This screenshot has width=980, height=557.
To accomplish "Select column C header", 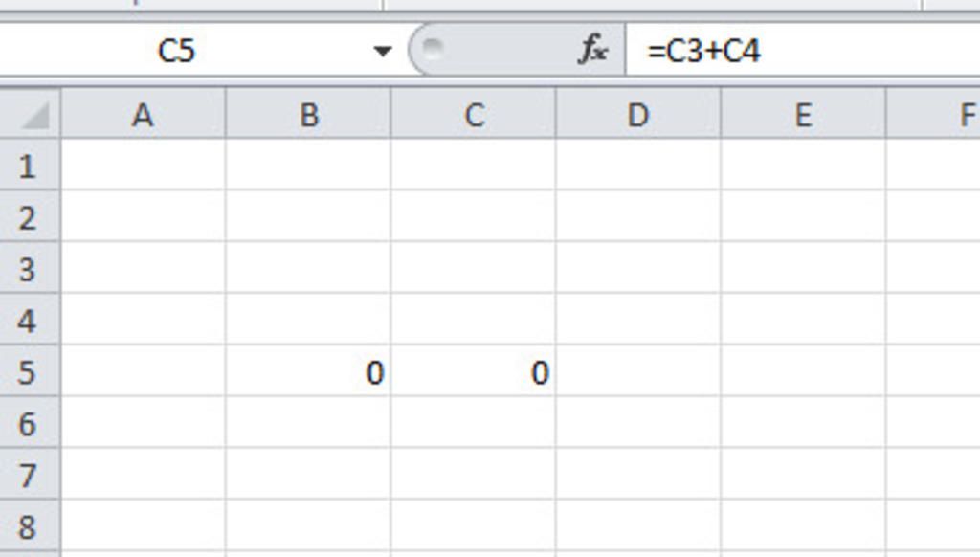I will 473,116.
